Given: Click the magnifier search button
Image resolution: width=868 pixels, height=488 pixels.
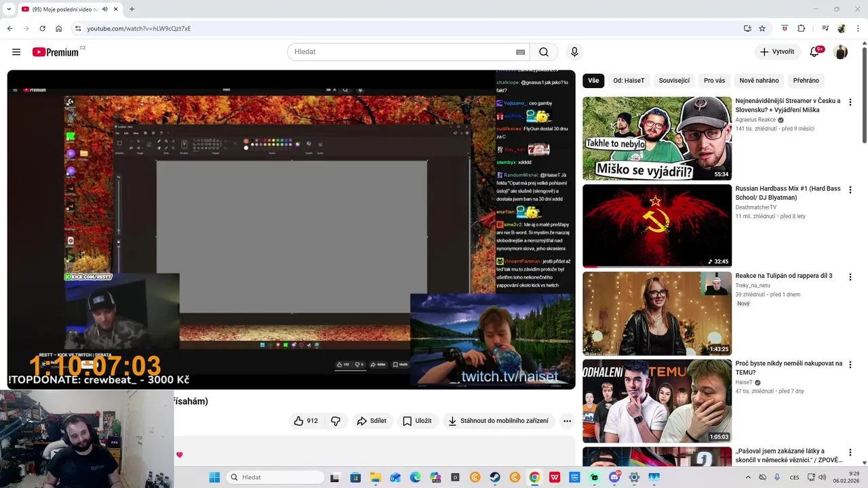Looking at the screenshot, I should (x=544, y=52).
